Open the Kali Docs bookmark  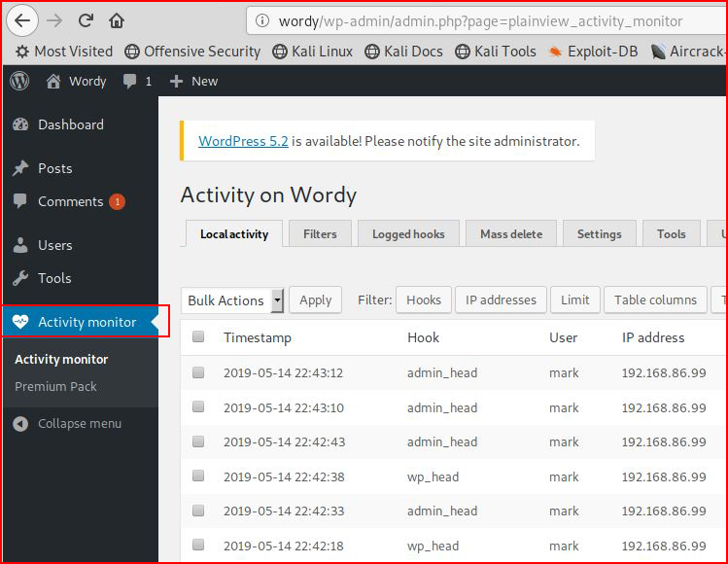click(x=404, y=52)
